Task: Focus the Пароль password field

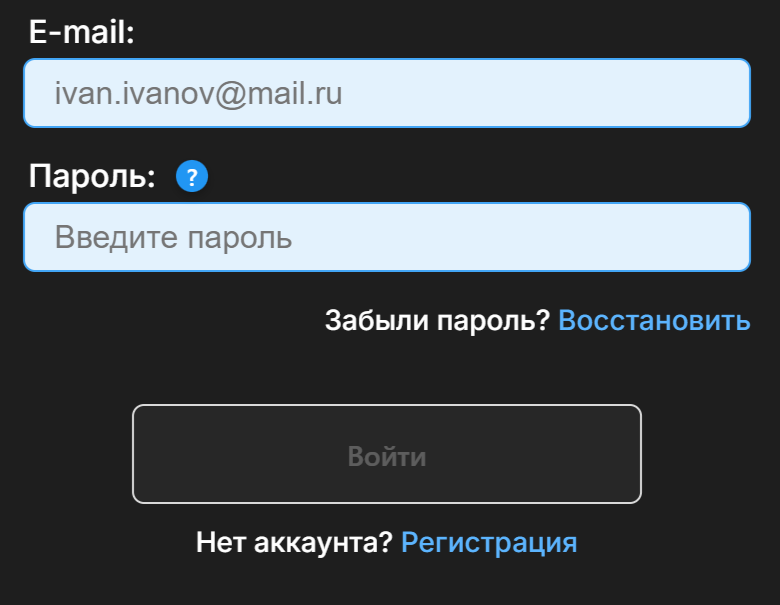Action: [x=386, y=237]
